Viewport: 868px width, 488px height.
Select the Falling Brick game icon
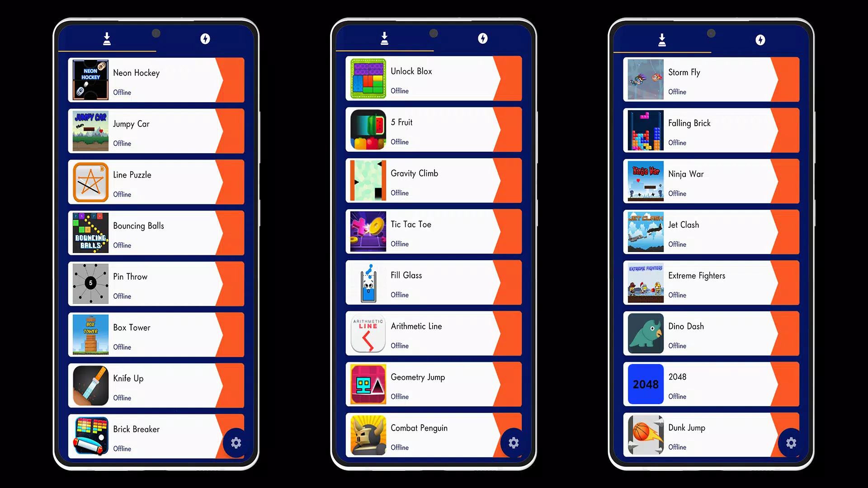(645, 131)
